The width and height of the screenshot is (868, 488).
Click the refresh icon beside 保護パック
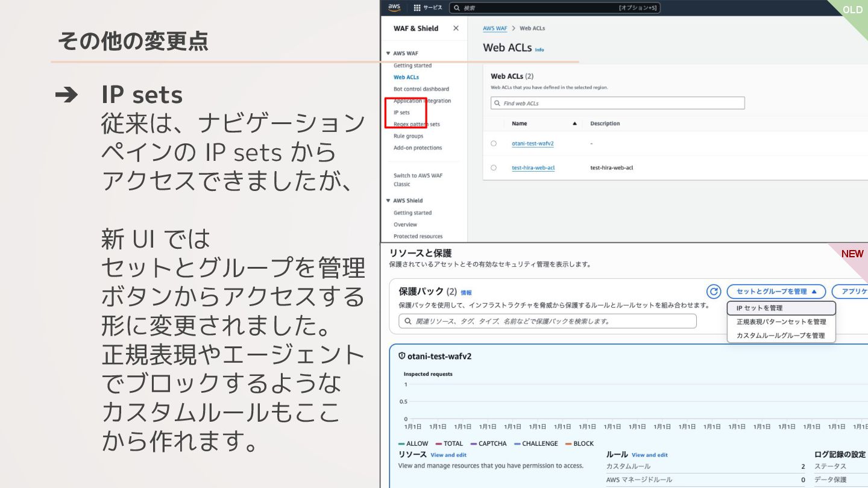(714, 292)
